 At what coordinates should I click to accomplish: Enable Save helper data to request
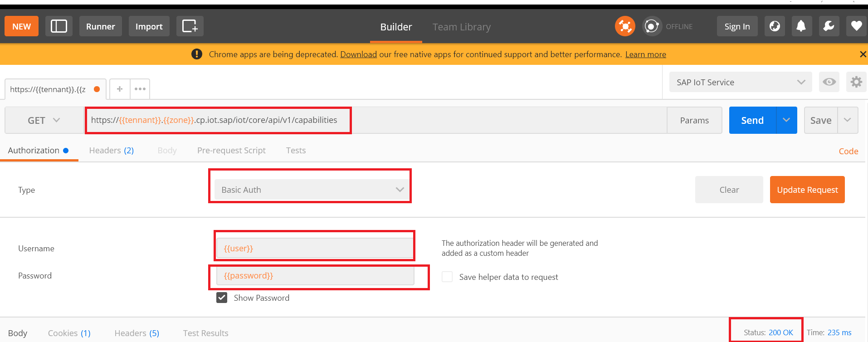coord(447,277)
